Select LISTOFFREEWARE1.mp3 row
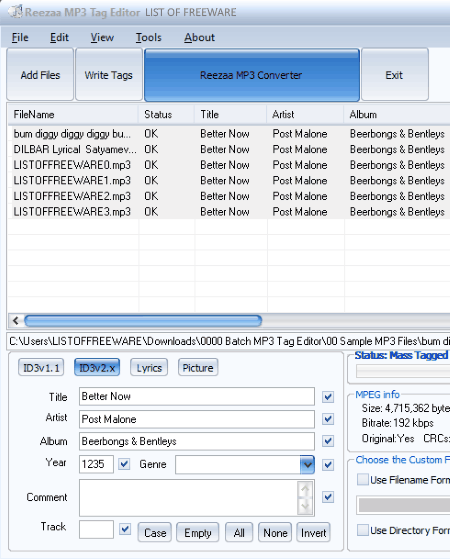 click(x=228, y=181)
